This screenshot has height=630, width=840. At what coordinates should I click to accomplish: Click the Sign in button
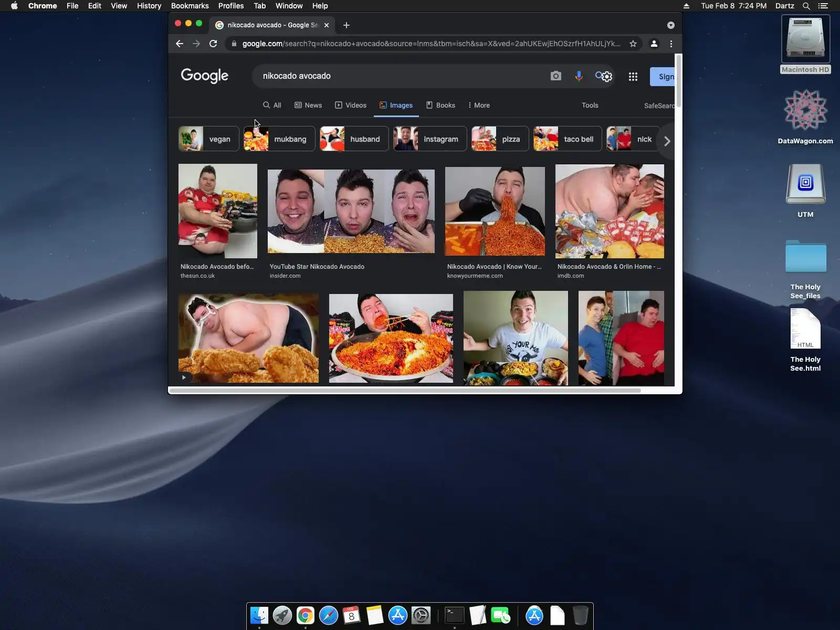pos(663,77)
